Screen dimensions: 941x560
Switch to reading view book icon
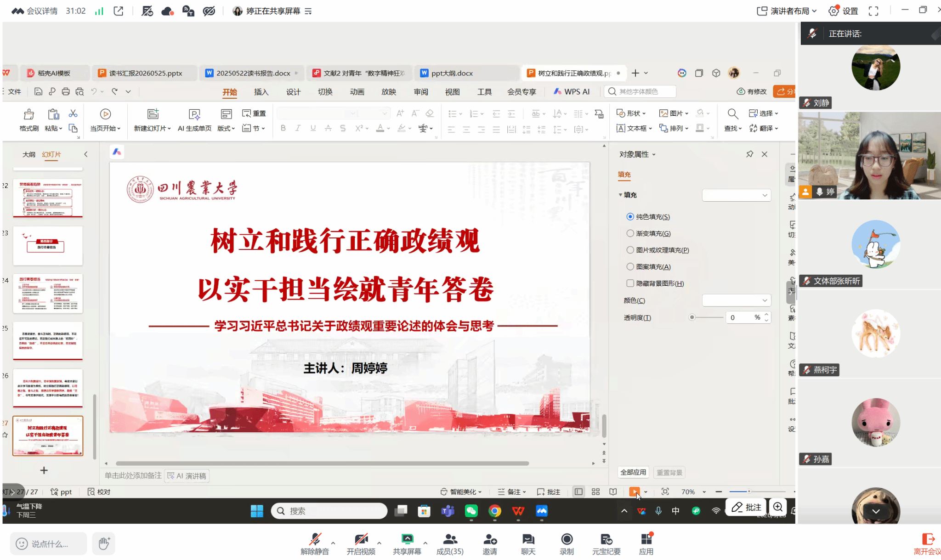(x=613, y=492)
